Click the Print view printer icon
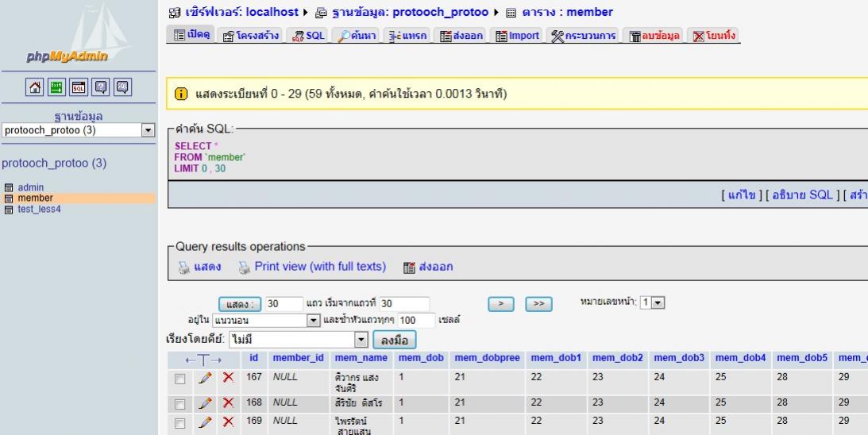Screen dimensions: 868x435 (x=244, y=268)
